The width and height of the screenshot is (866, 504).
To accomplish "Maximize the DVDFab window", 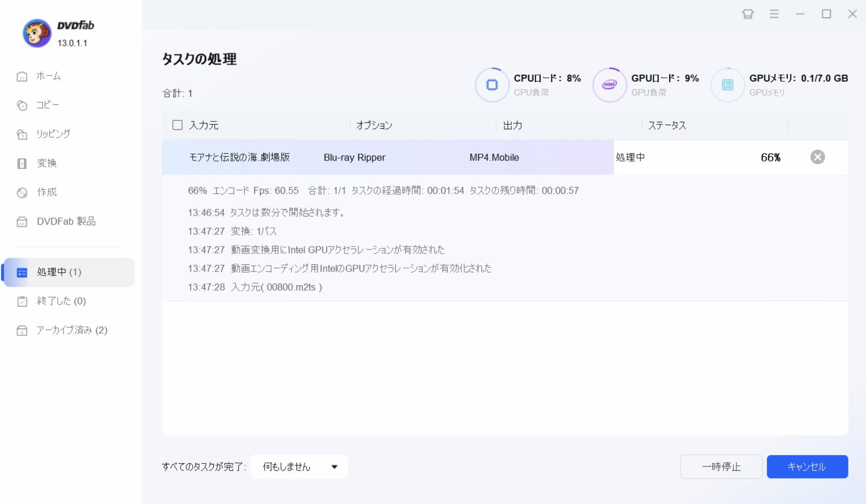I will coord(826,14).
